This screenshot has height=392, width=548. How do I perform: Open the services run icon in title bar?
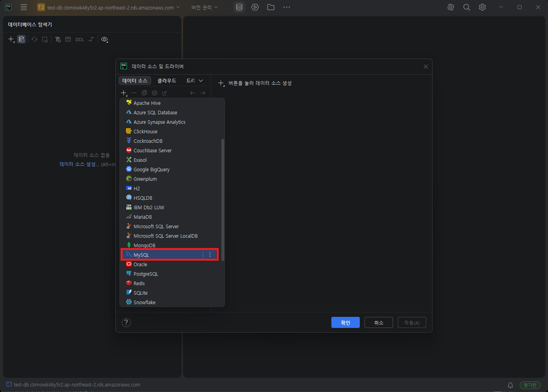point(255,7)
